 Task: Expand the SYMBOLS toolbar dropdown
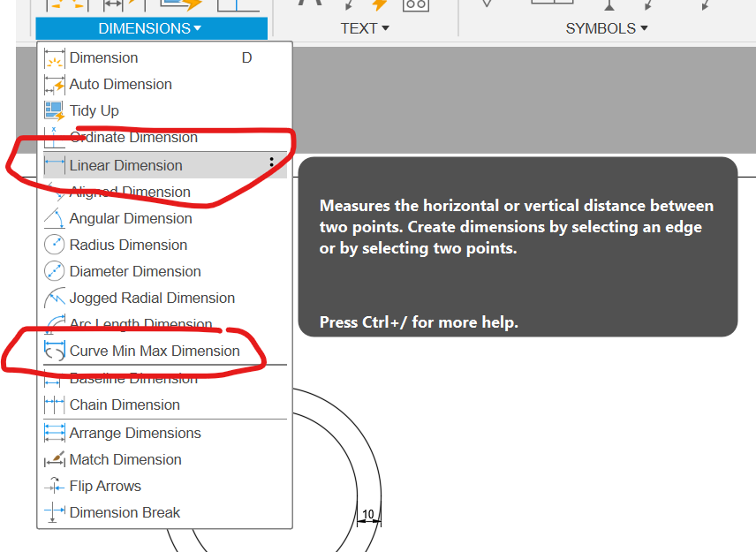pyautogui.click(x=607, y=28)
